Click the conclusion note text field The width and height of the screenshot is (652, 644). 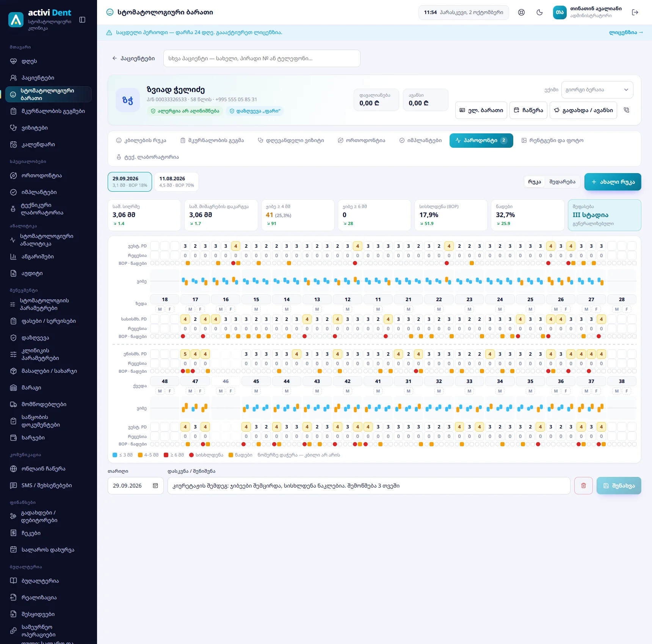pyautogui.click(x=369, y=486)
